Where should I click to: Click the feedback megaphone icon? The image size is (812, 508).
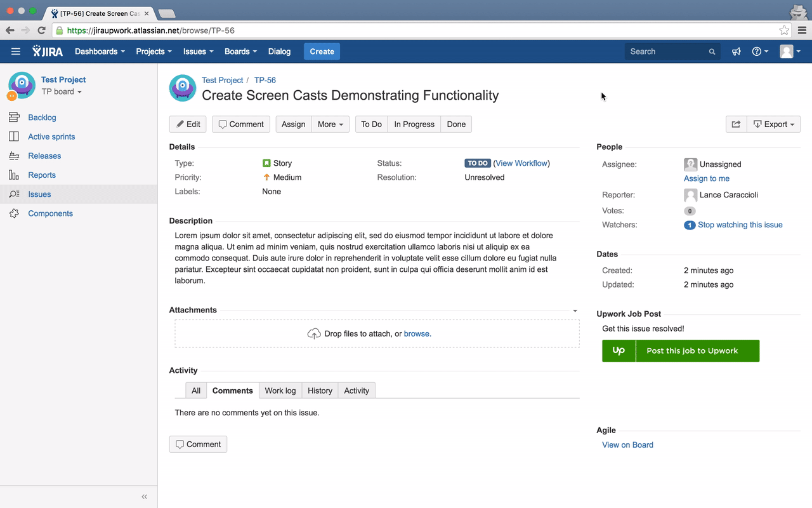coord(736,51)
